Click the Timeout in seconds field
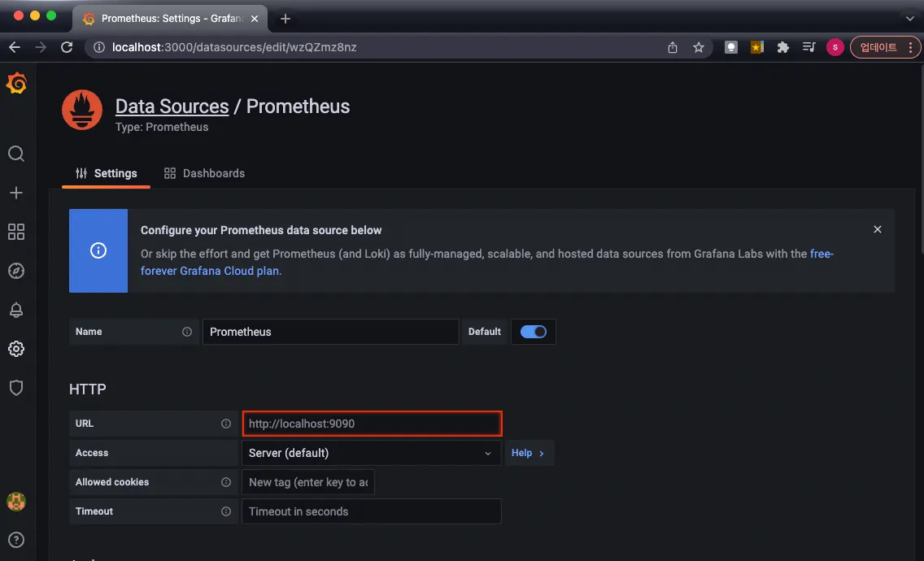The width and height of the screenshot is (924, 561). point(372,511)
